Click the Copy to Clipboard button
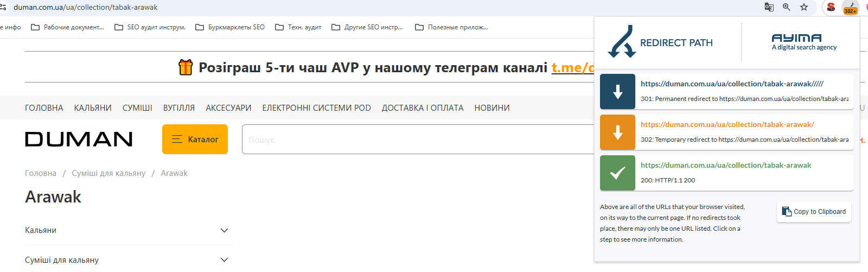868x272 pixels. pyautogui.click(x=814, y=212)
